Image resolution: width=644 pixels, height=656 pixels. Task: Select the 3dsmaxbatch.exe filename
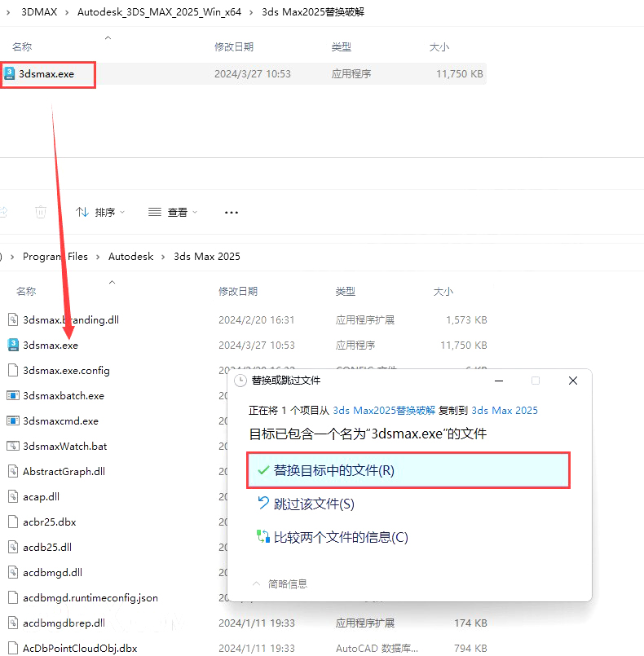(64, 395)
